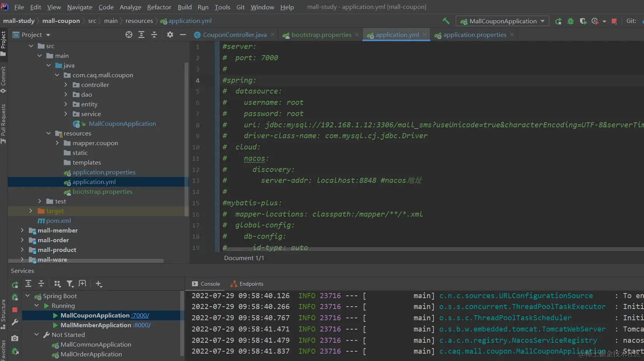Click the Filter icon in Services toolbar
Image resolution: width=644 pixels, height=361 pixels.
pyautogui.click(x=70, y=284)
